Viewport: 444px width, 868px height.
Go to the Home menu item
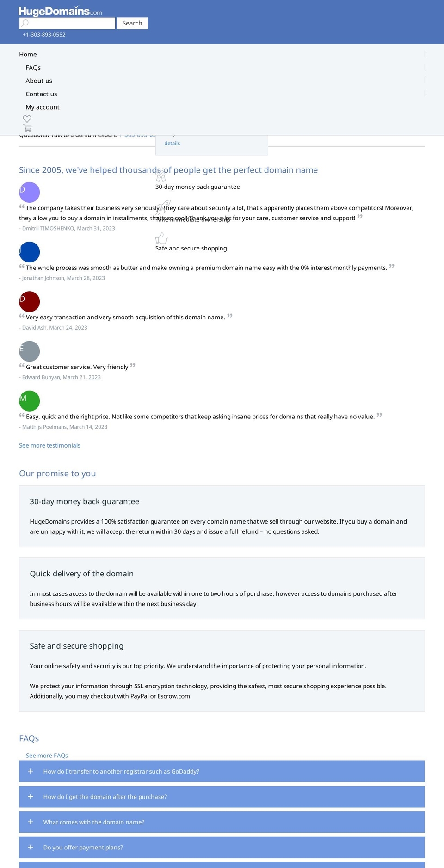point(28,54)
